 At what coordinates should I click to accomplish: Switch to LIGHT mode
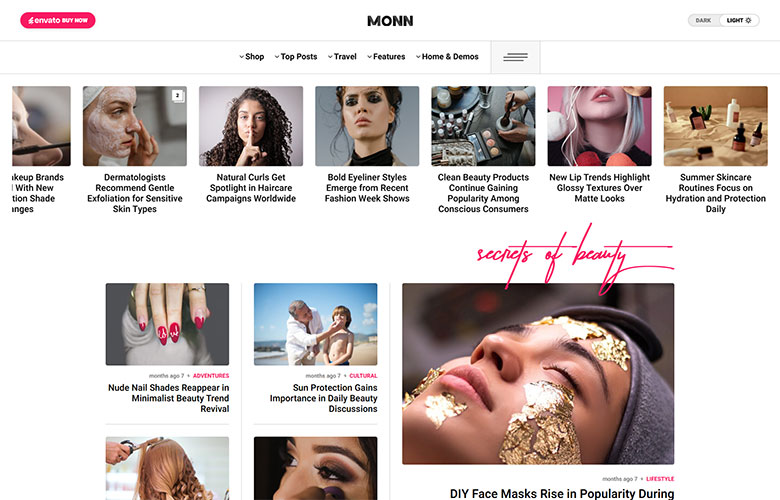click(739, 20)
